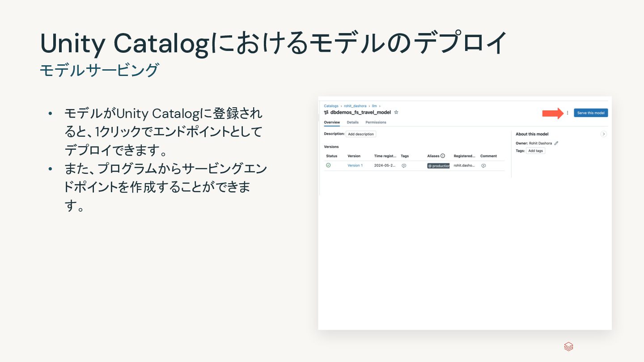Screen dimensions: 644x362
Task: Click the Databricks logo on the slide
Action: (568, 347)
